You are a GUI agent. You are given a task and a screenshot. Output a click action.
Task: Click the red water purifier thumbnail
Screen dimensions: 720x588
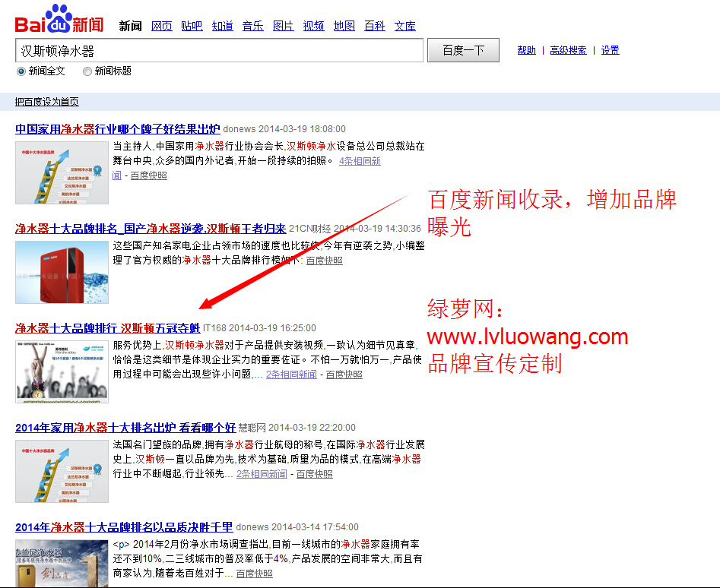click(62, 273)
